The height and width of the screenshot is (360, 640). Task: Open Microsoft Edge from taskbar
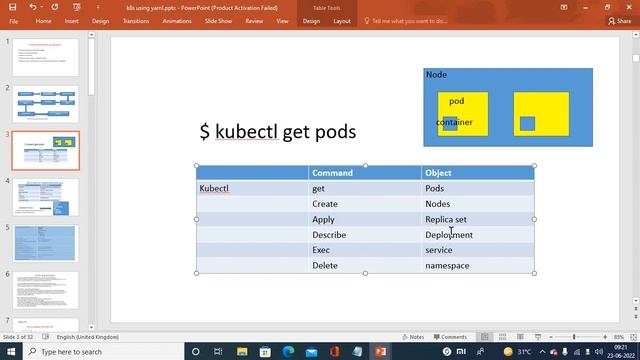(288, 351)
